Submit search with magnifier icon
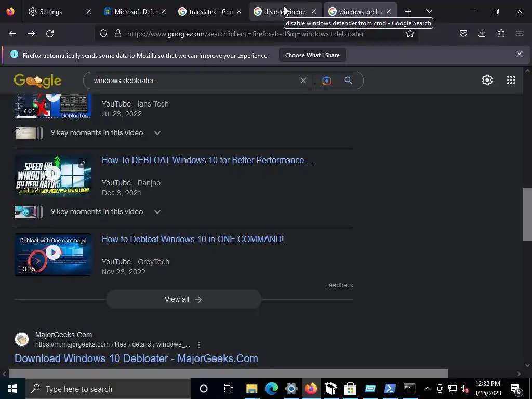The image size is (532, 399). click(348, 81)
